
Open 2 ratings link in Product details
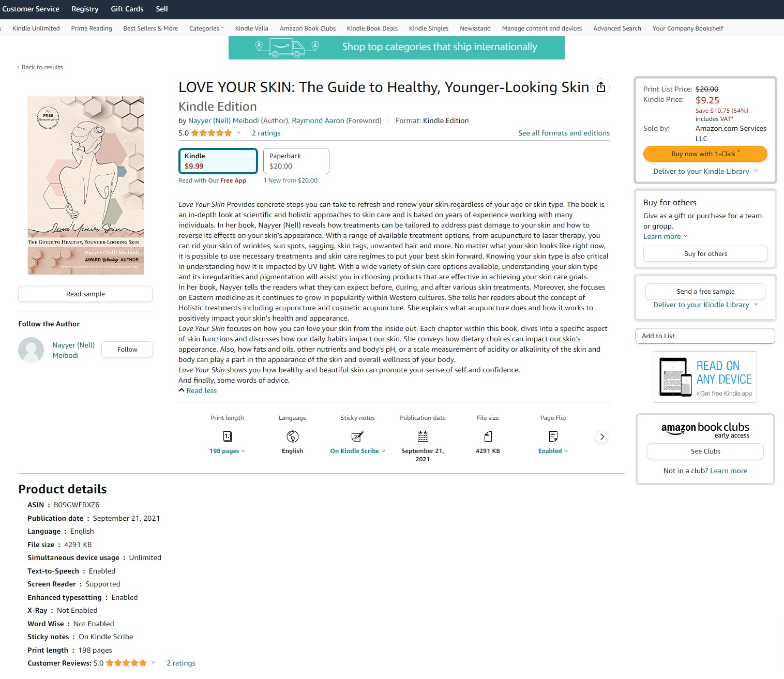[x=181, y=663]
